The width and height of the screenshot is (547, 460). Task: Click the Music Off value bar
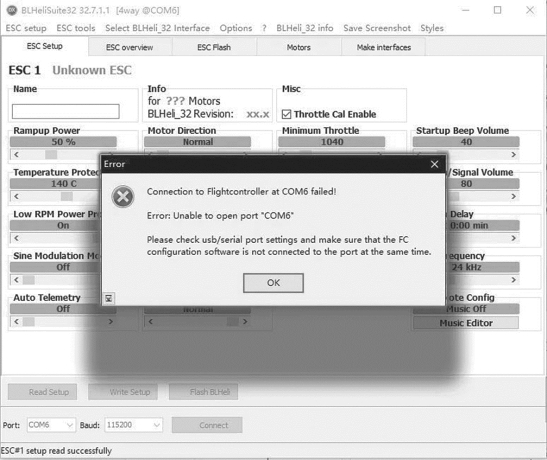tap(483, 309)
